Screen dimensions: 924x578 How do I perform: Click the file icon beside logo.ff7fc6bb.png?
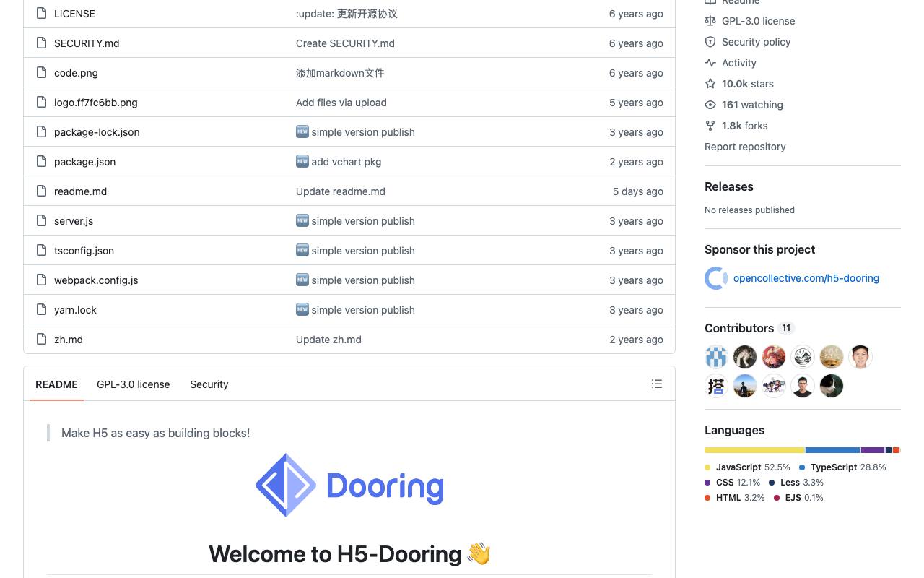pos(41,103)
